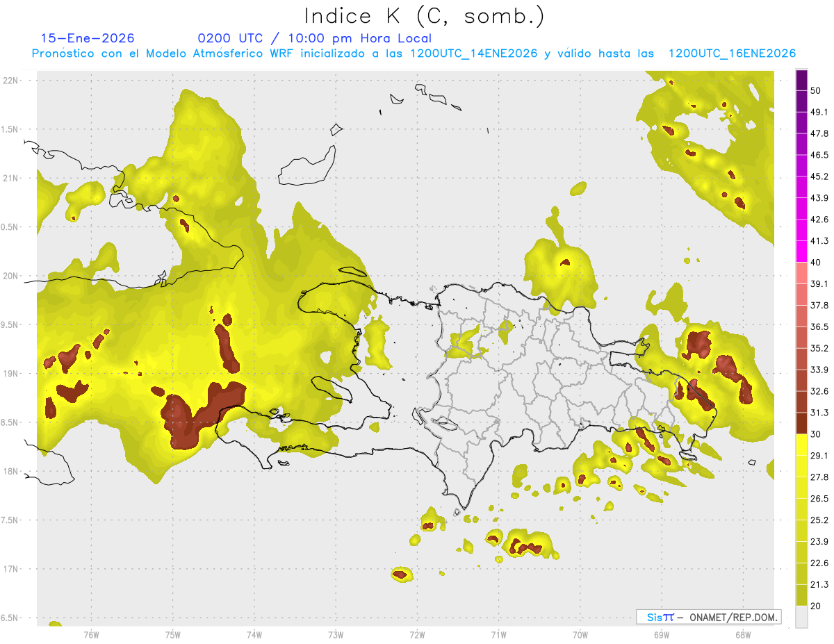Pick the dark brown colorbar segment between 30 and 31.3
834x644 pixels.
click(x=801, y=423)
